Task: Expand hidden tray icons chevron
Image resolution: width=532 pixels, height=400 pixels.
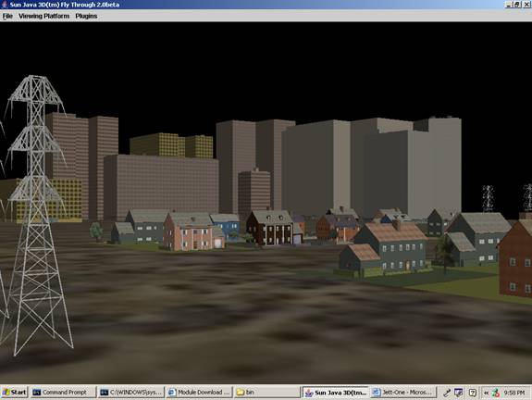Action: 486,393
